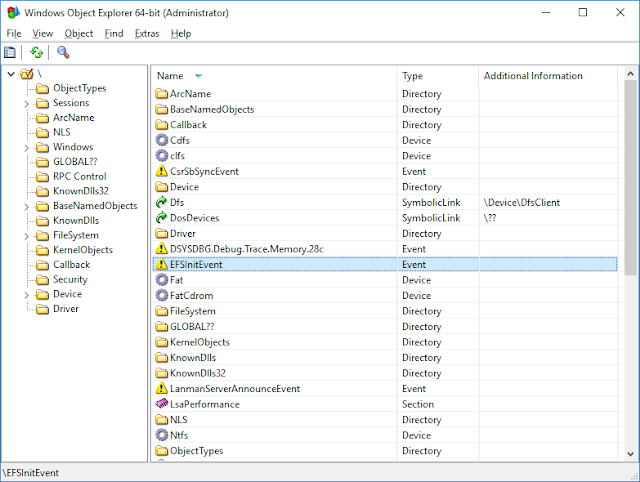This screenshot has width=640, height=482.
Task: Click the vertical scrollbar thumb
Action: 630,178
